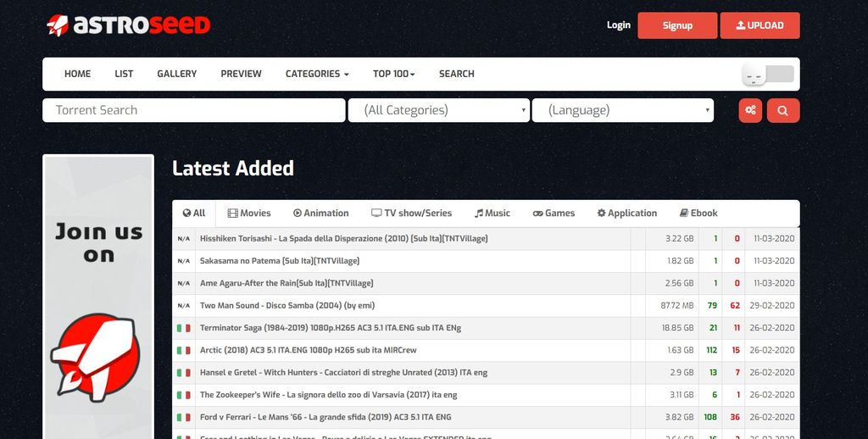This screenshot has width=868, height=439.
Task: Open Hisshiken Torisashi torrent link
Action: (x=344, y=239)
